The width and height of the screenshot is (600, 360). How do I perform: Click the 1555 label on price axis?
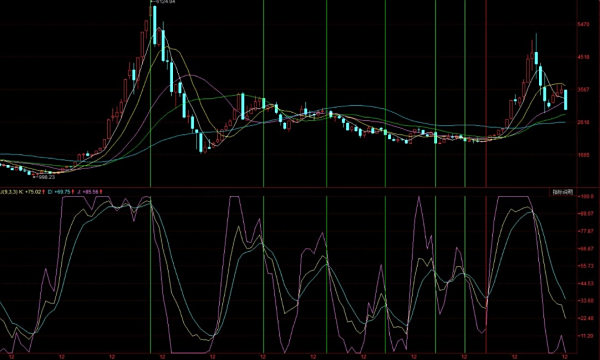[584, 155]
